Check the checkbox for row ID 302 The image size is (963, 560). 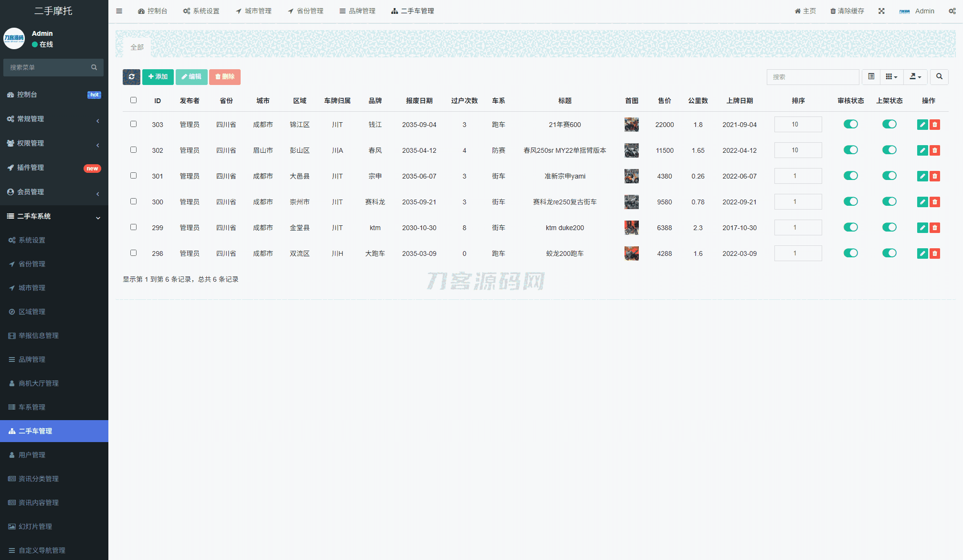click(134, 150)
